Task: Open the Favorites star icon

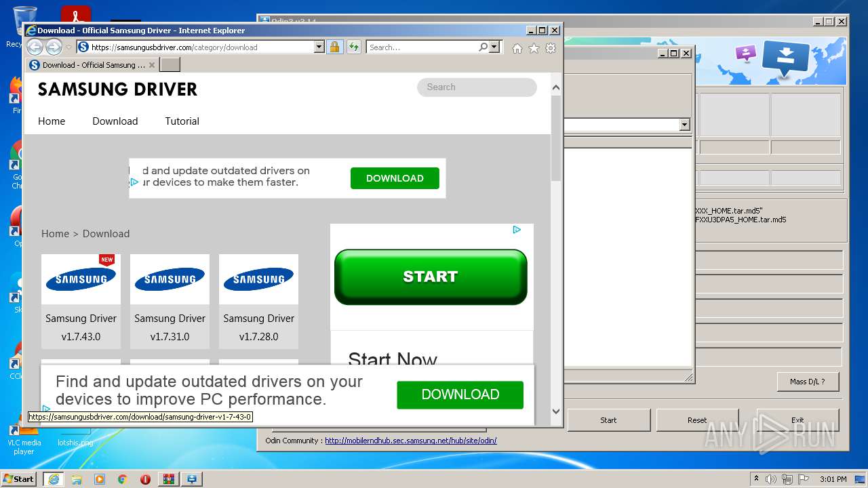Action: click(x=534, y=48)
